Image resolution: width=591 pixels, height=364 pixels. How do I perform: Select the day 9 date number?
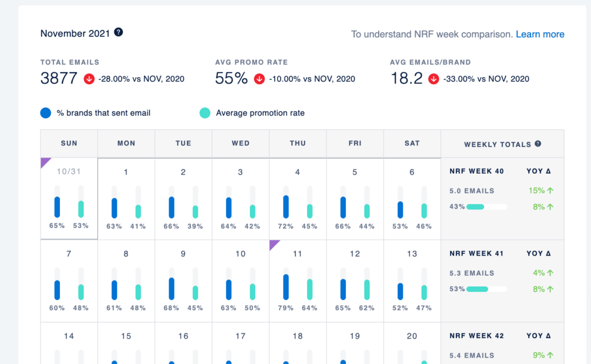pos(183,254)
